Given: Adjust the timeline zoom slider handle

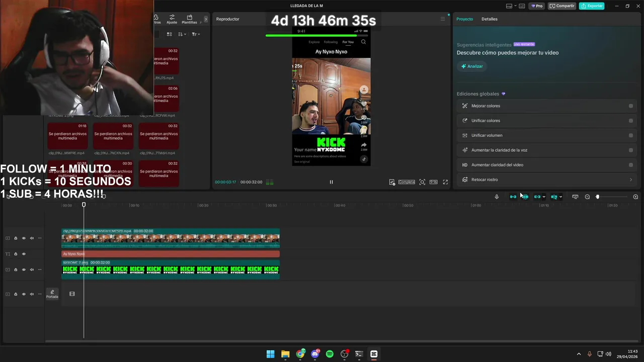Looking at the screenshot, I should pyautogui.click(x=598, y=197).
